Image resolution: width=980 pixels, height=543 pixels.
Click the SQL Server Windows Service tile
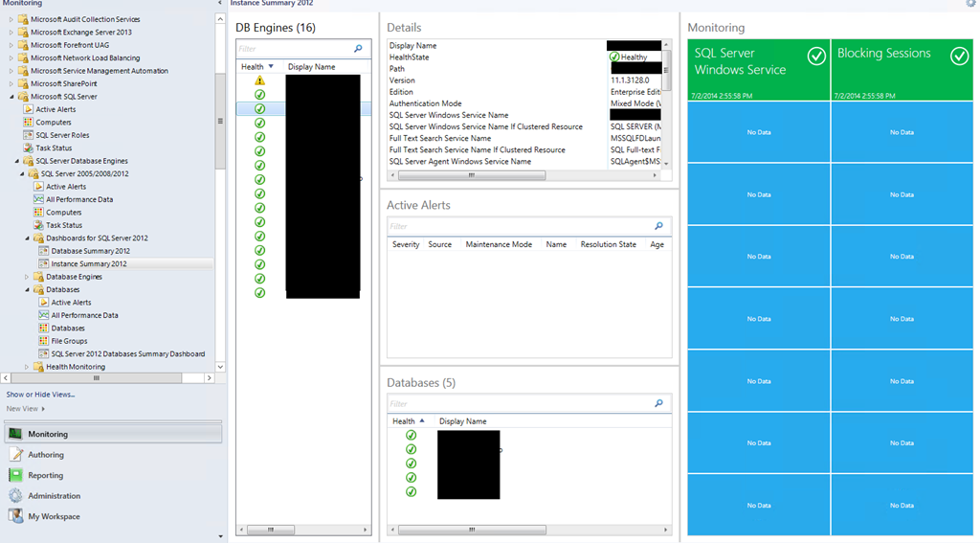[758, 70]
